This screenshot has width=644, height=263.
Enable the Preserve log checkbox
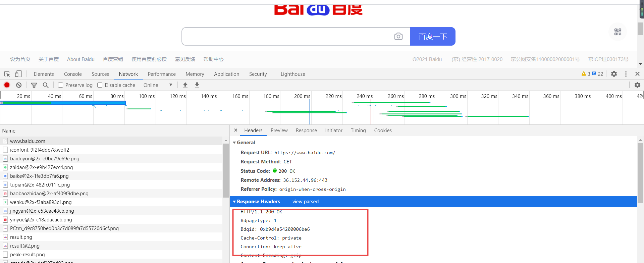point(61,85)
